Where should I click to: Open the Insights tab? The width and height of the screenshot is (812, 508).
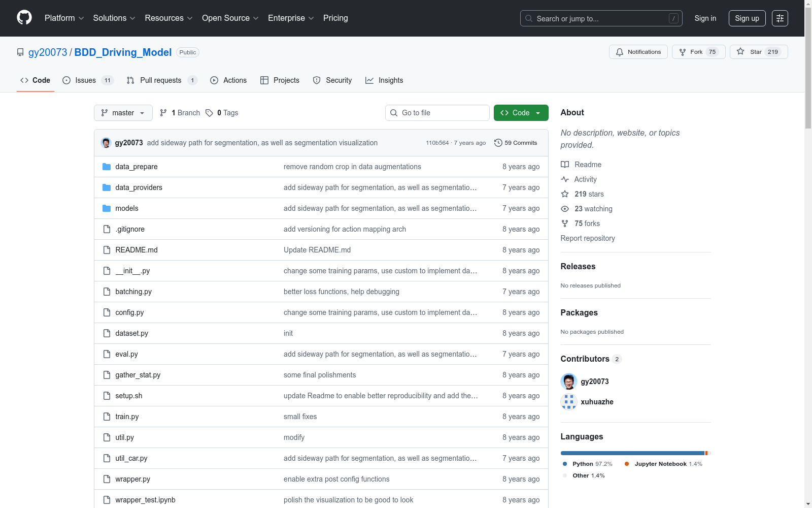[384, 80]
